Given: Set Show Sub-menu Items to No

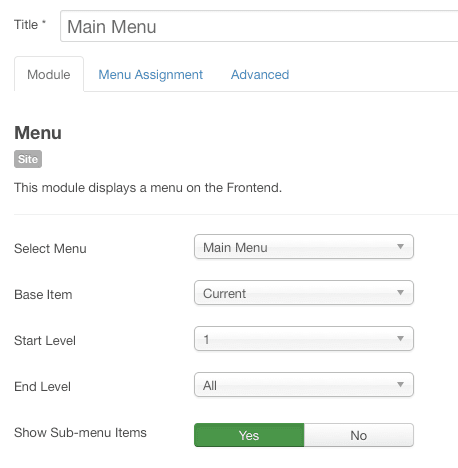Looking at the screenshot, I should pos(359,435).
